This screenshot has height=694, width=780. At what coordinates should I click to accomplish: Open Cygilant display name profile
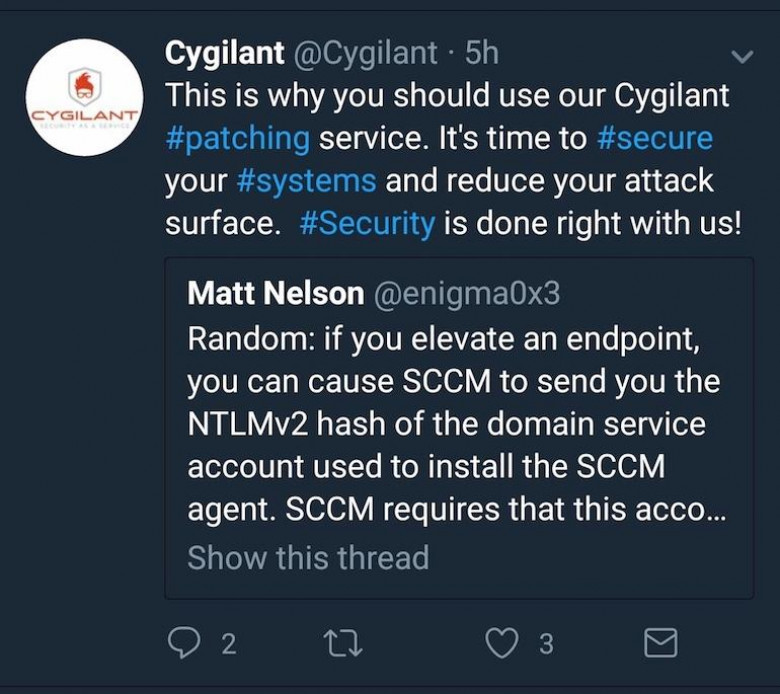pyautogui.click(x=224, y=54)
